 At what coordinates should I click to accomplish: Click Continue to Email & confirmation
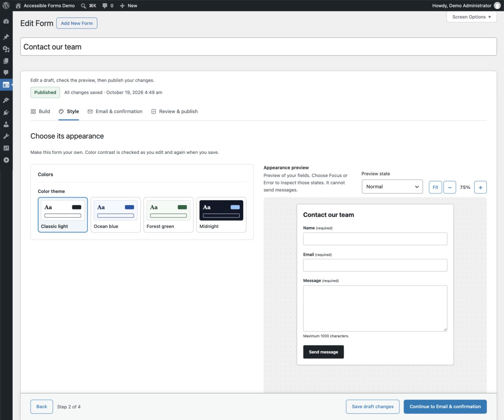click(x=445, y=406)
